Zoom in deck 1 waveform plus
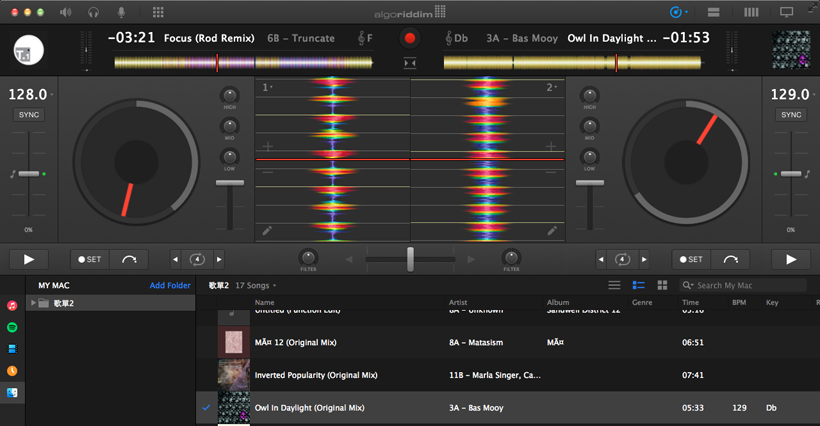Image resolution: width=820 pixels, height=426 pixels. pyautogui.click(x=268, y=147)
